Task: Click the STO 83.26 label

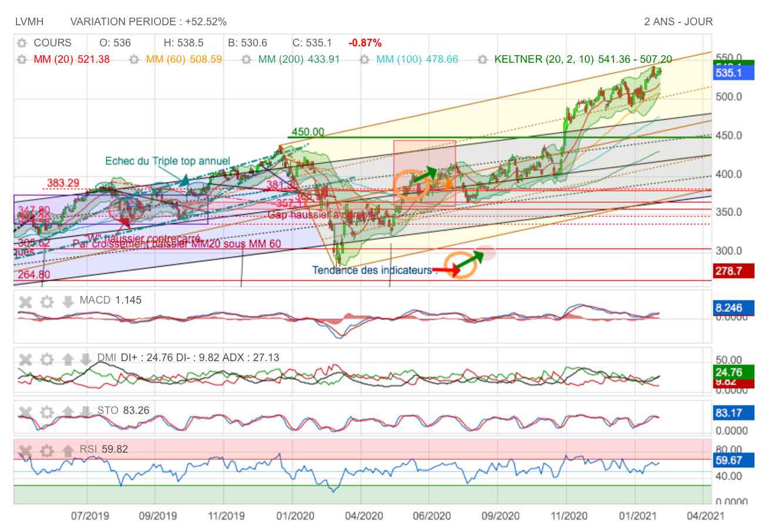Action: point(123,410)
